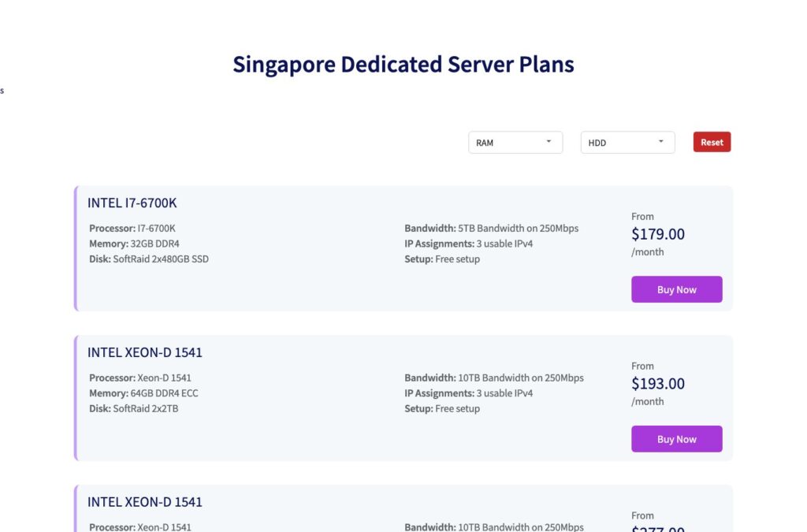Click Setup: Free setup in $193.00 plan
The width and height of the screenshot is (807, 532).
pyautogui.click(x=442, y=408)
